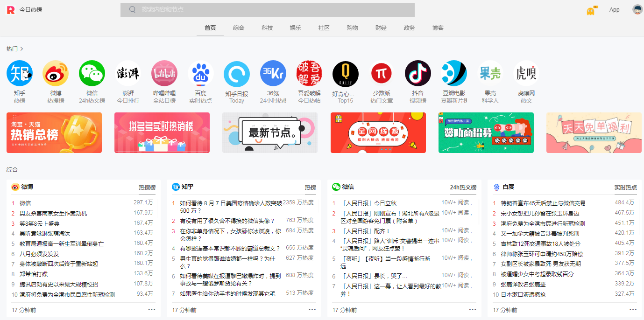Open 吴昕袁咏琳张萌淘汰 headline

click(x=45, y=234)
